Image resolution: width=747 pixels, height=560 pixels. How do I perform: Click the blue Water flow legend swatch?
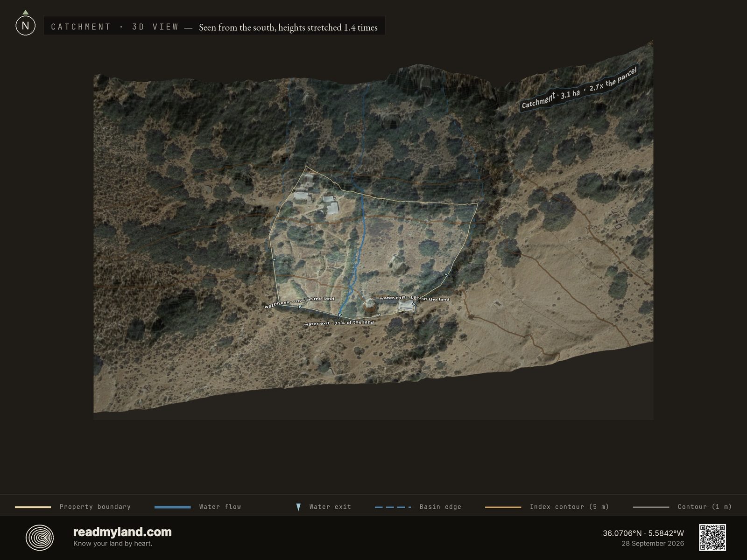tap(172, 507)
